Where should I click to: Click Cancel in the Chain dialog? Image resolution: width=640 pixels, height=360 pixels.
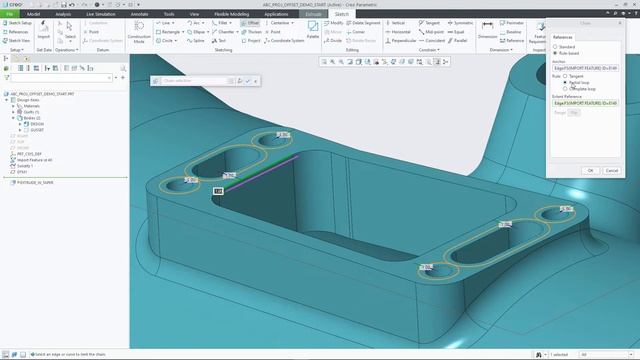611,171
